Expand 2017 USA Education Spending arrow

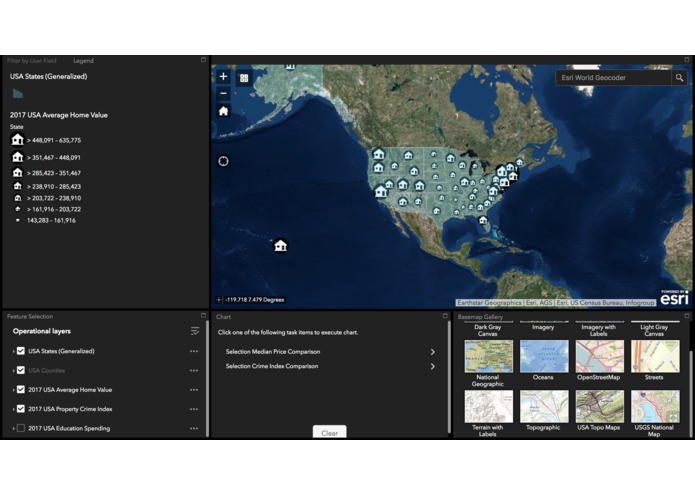(13, 429)
